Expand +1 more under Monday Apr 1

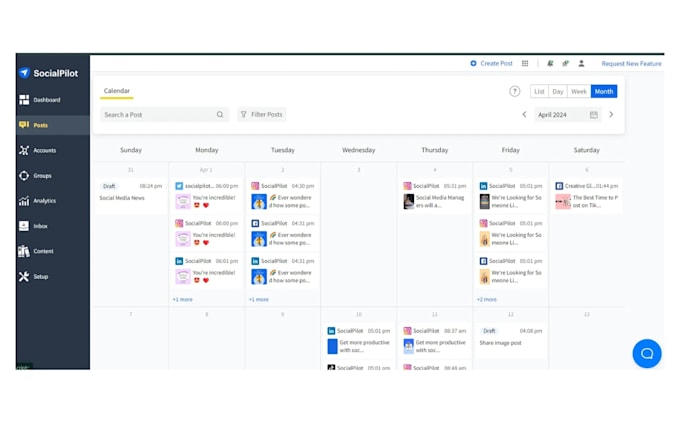click(x=183, y=299)
